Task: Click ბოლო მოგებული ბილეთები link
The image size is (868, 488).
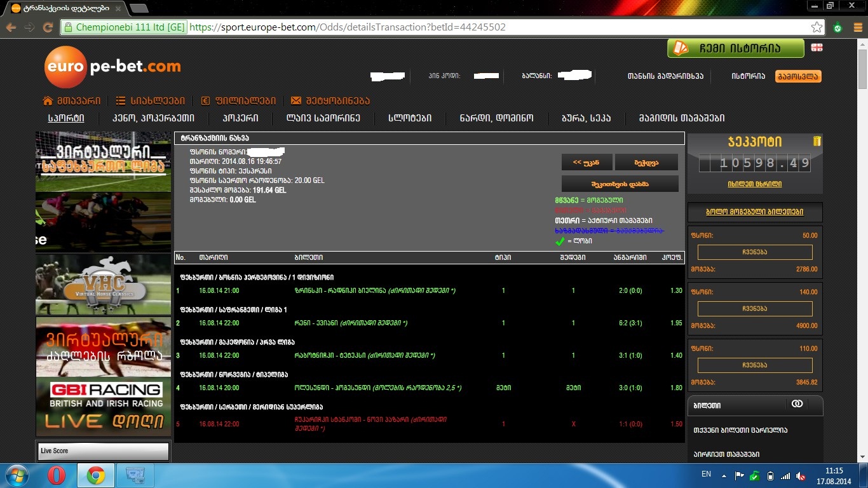Action: point(755,212)
